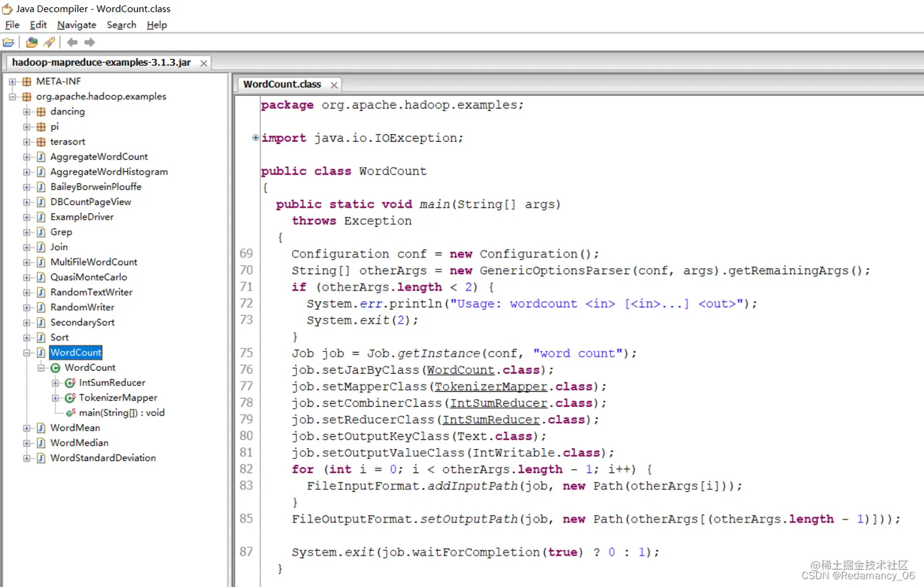Close the WordCount.class tab
The image size is (924, 587).
click(x=334, y=85)
